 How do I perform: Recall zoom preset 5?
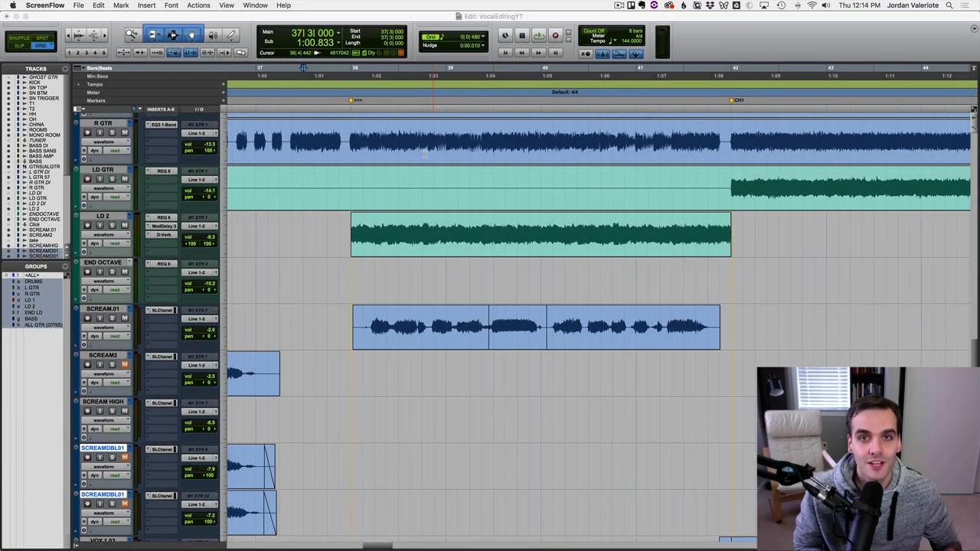pos(103,53)
